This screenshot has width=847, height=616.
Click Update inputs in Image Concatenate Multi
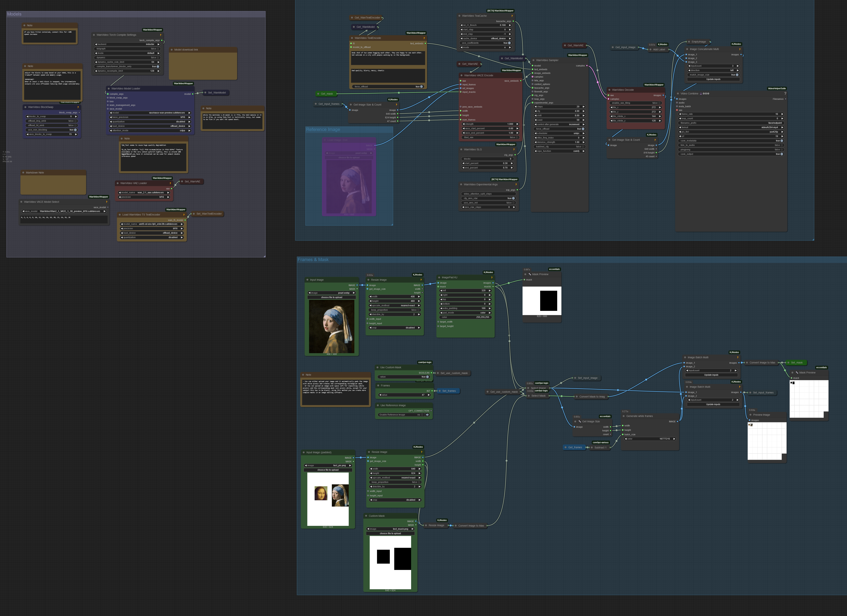[x=713, y=79]
